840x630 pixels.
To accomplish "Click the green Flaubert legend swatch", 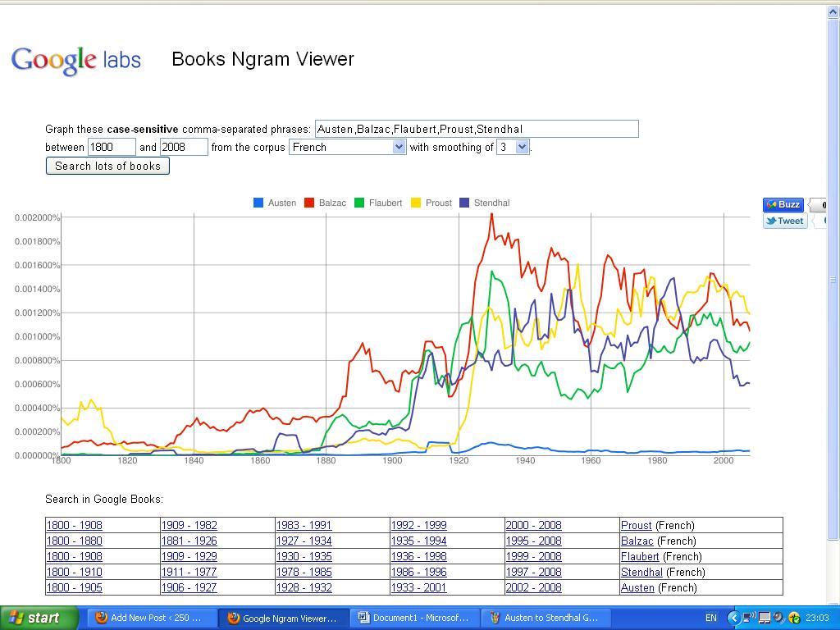I will 359,203.
